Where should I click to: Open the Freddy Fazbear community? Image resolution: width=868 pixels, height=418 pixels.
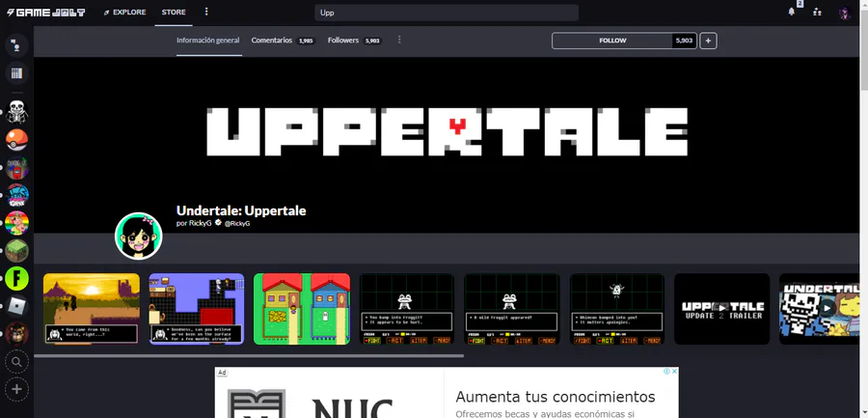16,333
